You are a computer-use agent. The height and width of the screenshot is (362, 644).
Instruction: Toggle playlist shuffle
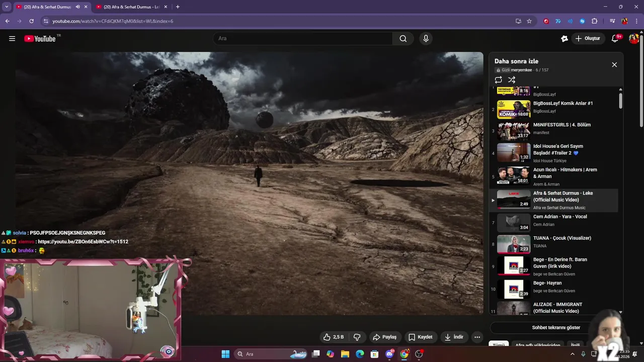click(x=512, y=79)
